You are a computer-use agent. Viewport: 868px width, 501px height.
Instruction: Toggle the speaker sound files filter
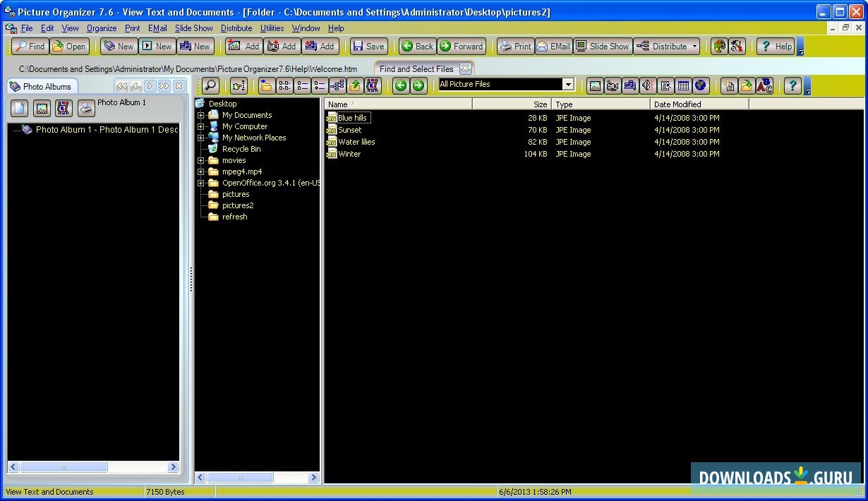click(x=648, y=85)
